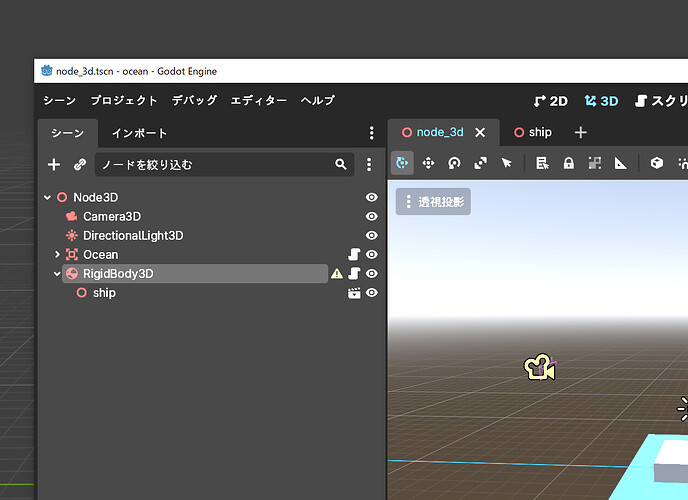Screen dimensions: 688x500
Task: Add a new node with plus icon
Action: 54,164
